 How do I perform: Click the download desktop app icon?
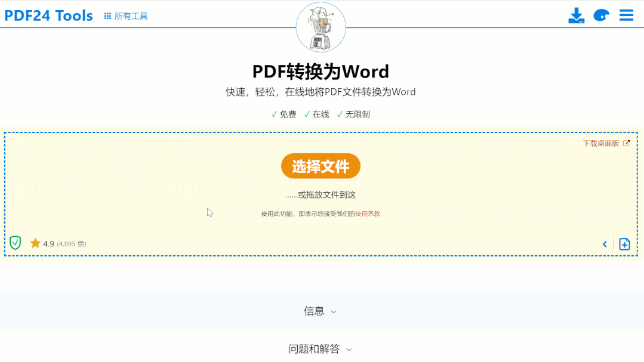click(x=576, y=16)
